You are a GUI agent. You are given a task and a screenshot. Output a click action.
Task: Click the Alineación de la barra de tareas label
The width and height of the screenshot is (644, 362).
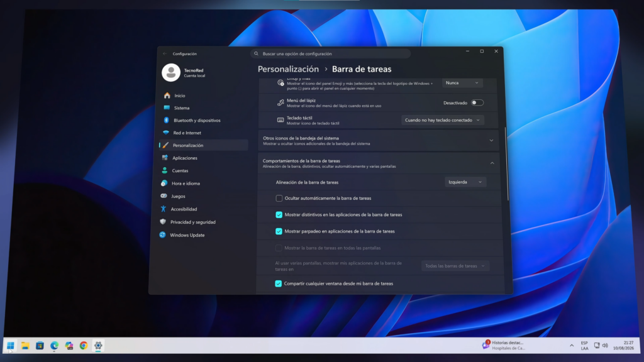coord(307,182)
